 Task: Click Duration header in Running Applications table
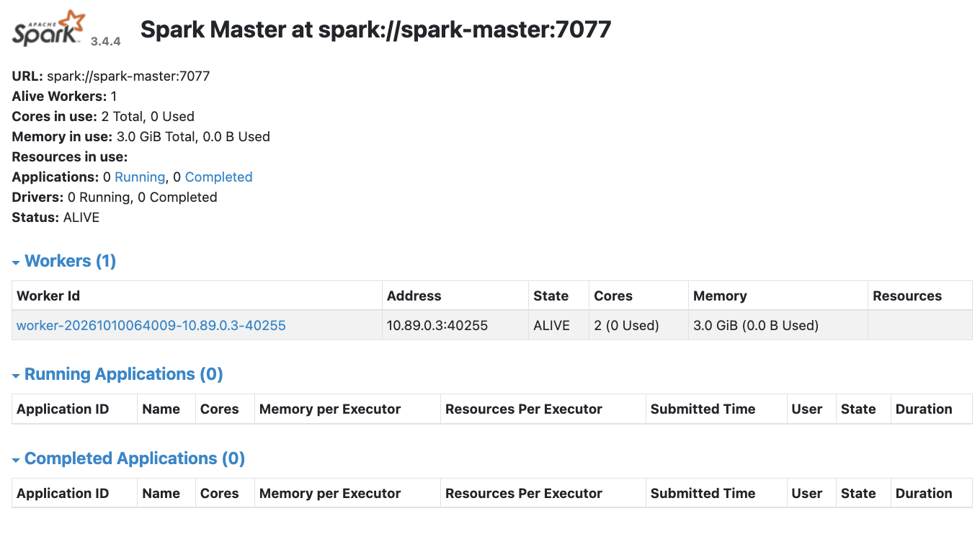pos(932,409)
